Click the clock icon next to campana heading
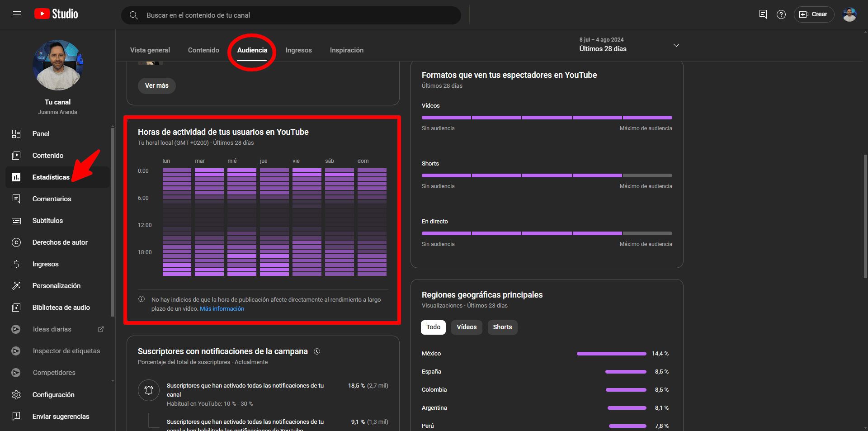 tap(317, 351)
